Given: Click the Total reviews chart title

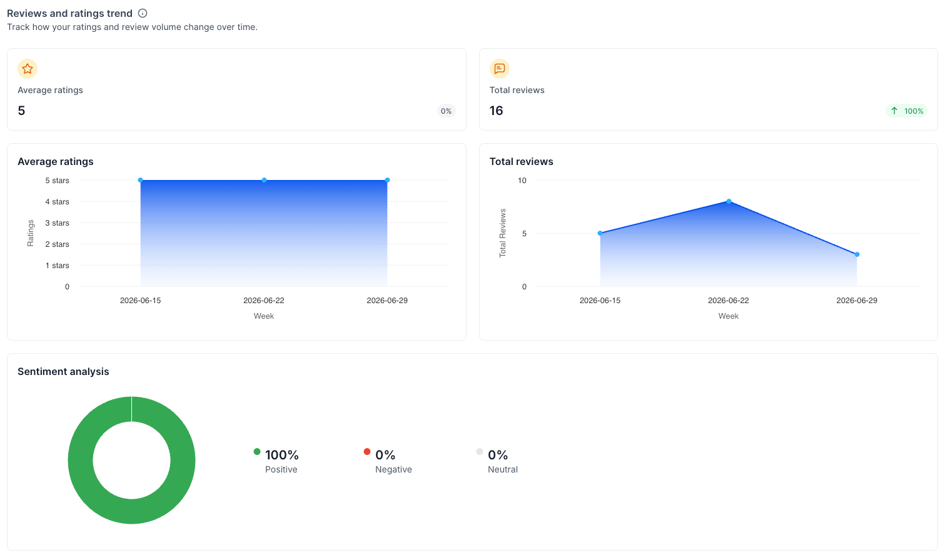Looking at the screenshot, I should (522, 161).
